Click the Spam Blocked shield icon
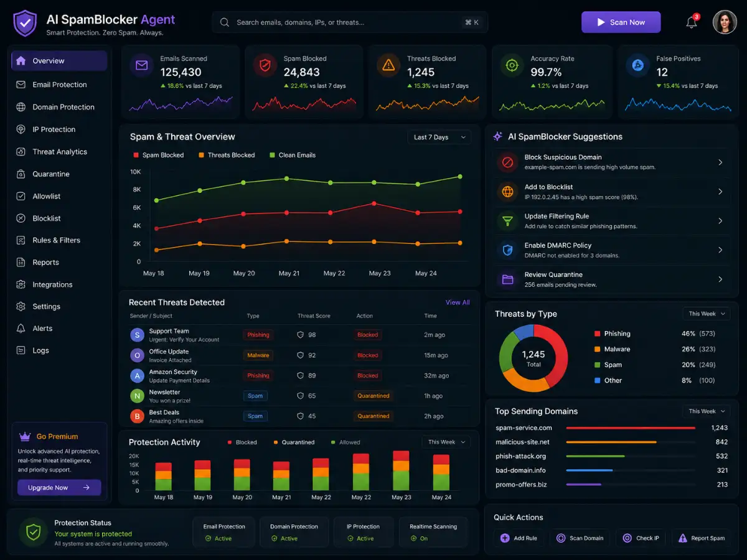 pos(265,65)
